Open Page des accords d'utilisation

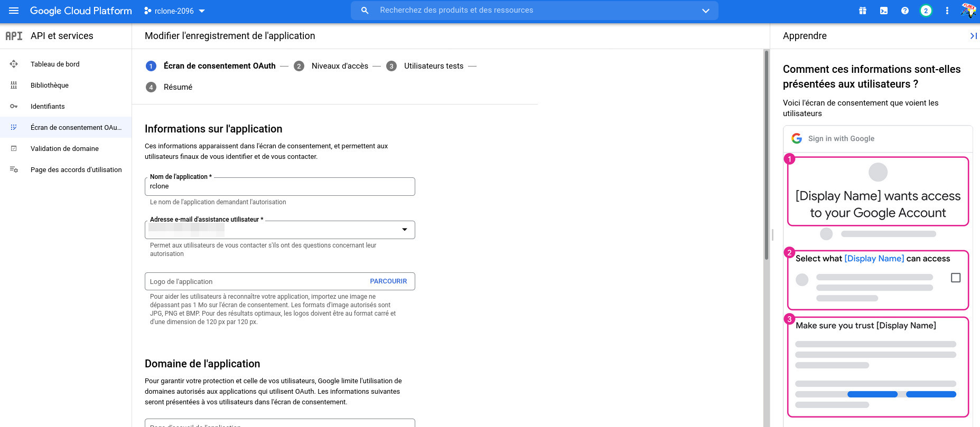tap(66, 169)
